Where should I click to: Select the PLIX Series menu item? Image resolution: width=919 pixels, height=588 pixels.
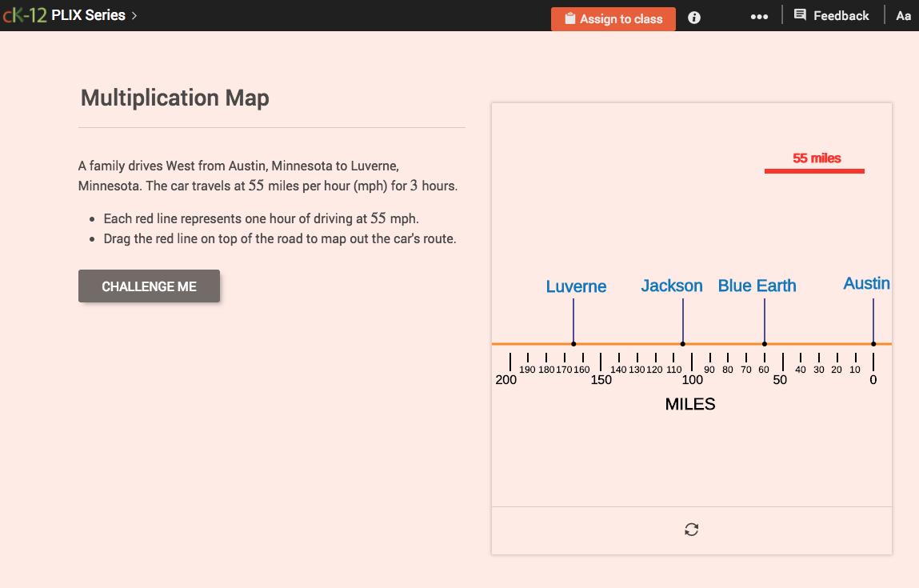tap(88, 14)
